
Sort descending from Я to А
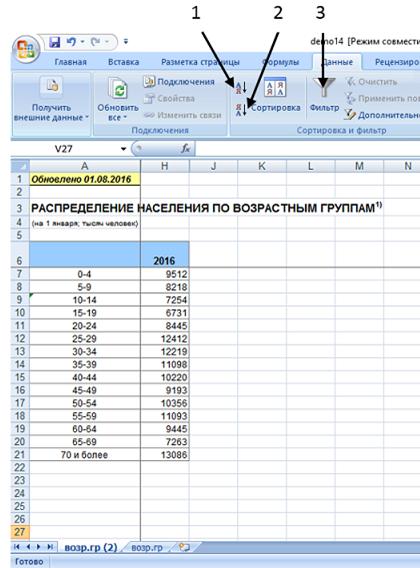tap(241, 109)
